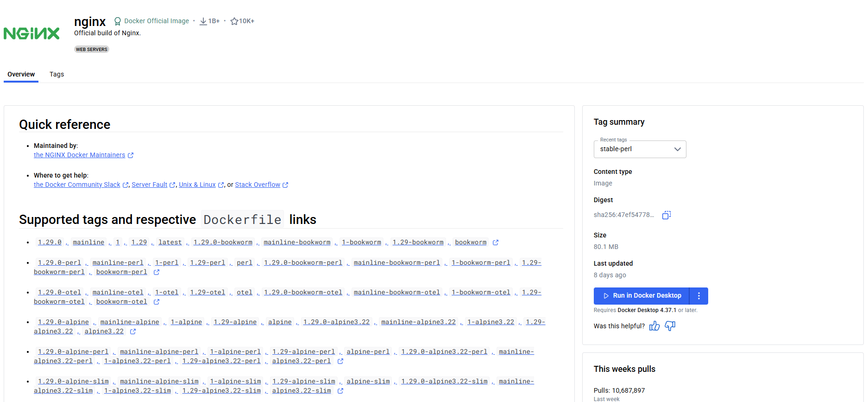
Task: Click the Pulls: 10,687,897 text
Action: [619, 390]
